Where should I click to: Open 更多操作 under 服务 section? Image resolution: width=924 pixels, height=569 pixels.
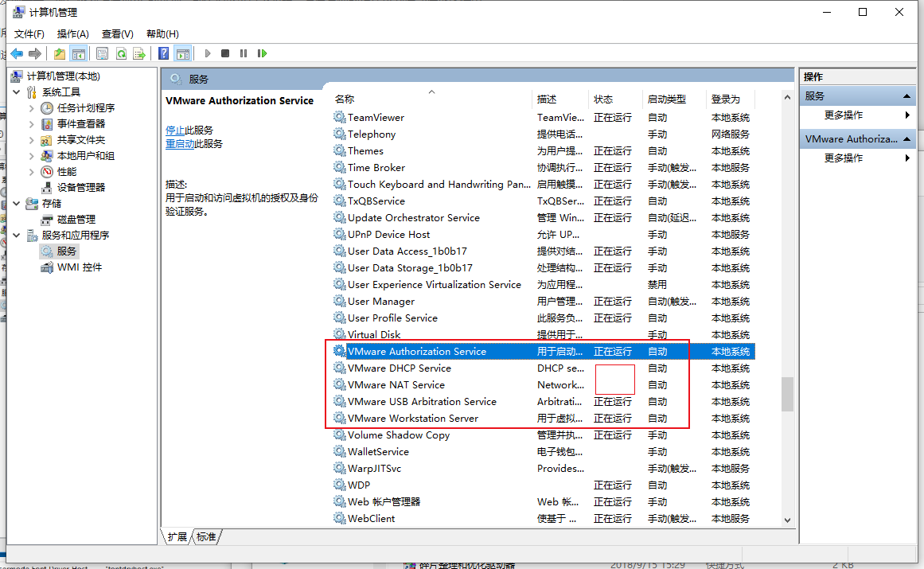(x=844, y=115)
